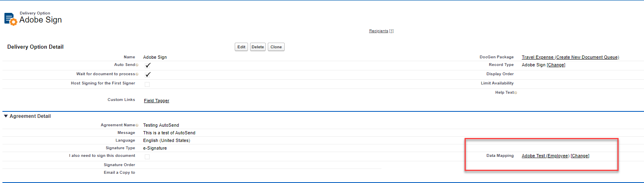Viewport: 644px width, 183px height.
Task: Select the Name value Adobe Sign
Action: (155, 57)
